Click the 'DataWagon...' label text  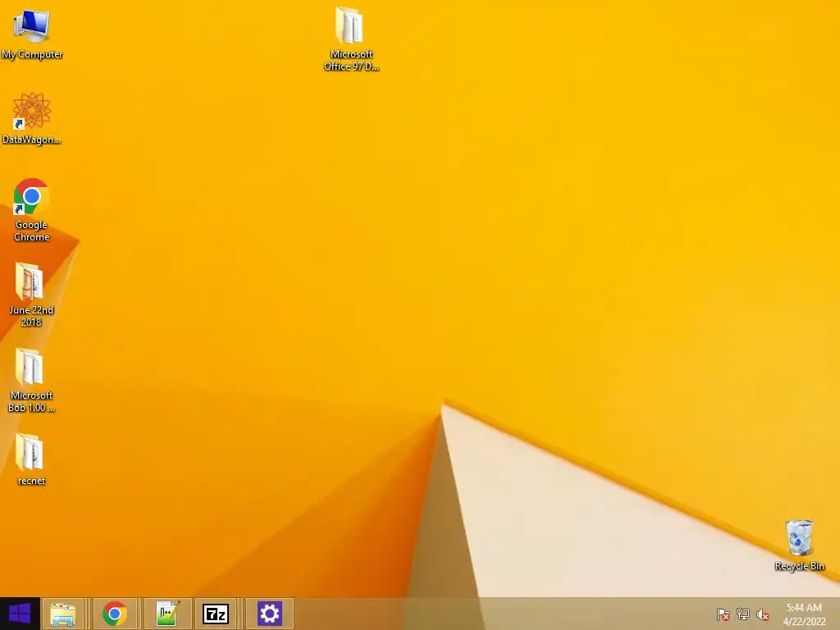pos(32,139)
